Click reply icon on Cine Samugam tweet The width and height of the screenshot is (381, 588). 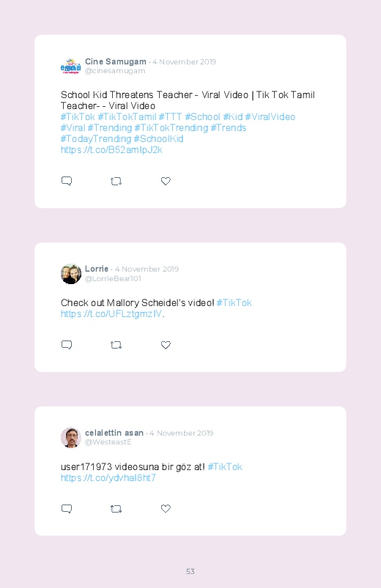[x=67, y=181]
